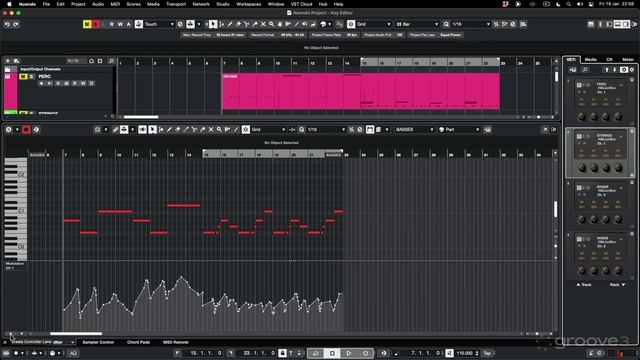Click the Add Track plus icon

(8, 61)
